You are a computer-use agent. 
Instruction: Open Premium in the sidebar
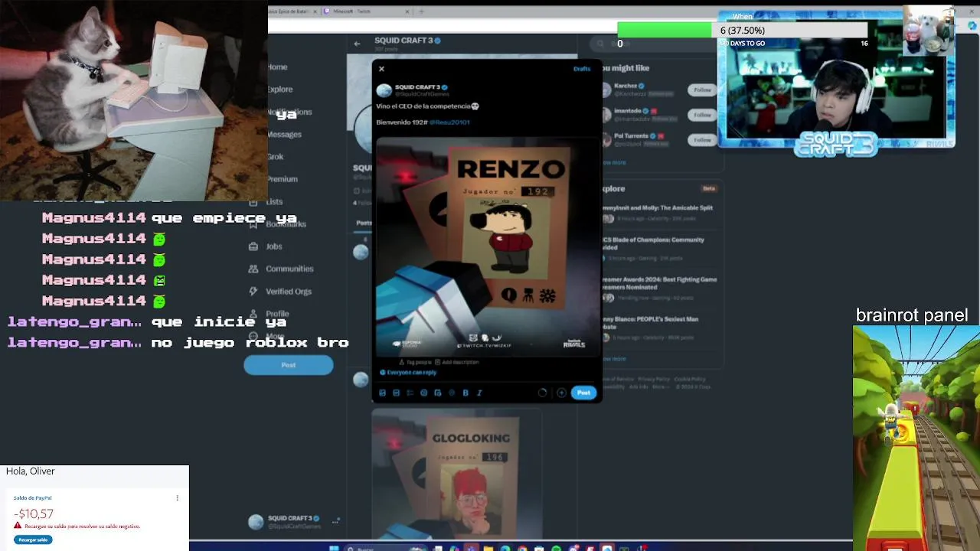[282, 179]
